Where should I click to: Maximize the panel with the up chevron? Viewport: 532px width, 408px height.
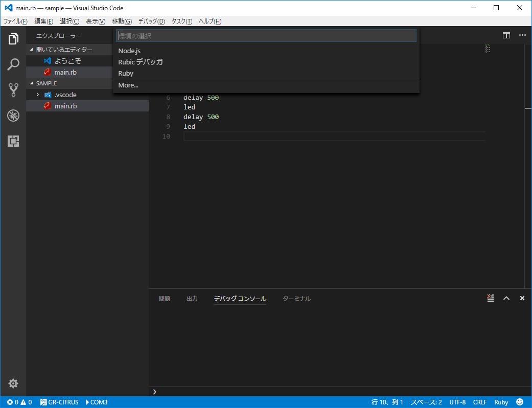(x=506, y=298)
